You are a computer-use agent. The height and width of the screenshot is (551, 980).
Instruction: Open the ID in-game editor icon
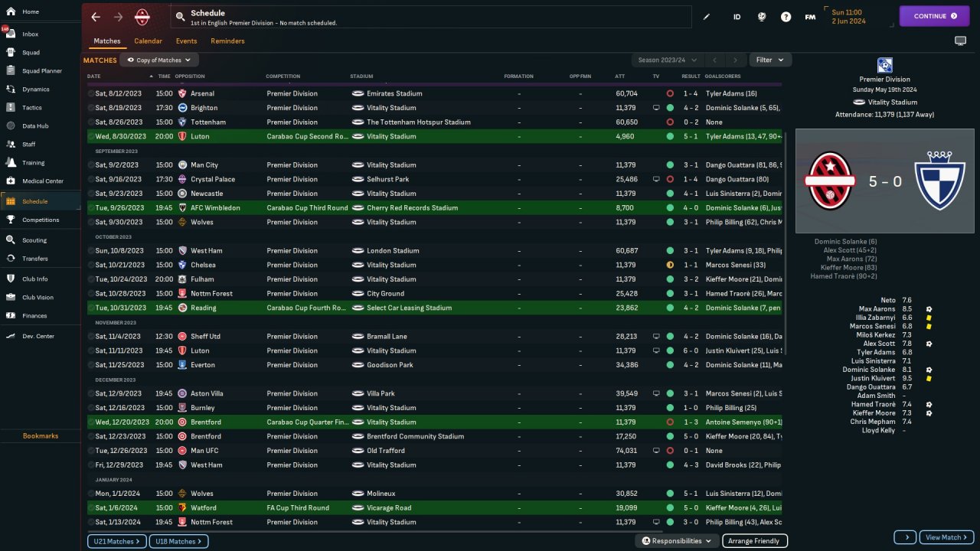[737, 16]
